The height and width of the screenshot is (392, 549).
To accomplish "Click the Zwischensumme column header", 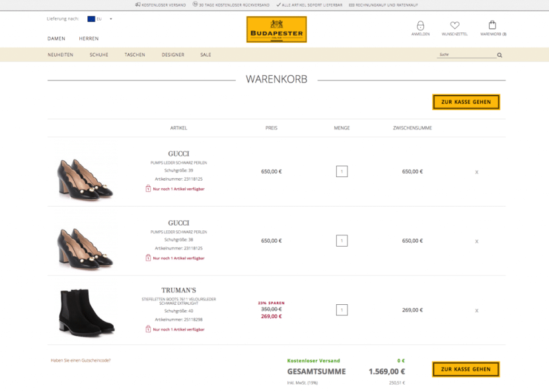I will (x=412, y=128).
